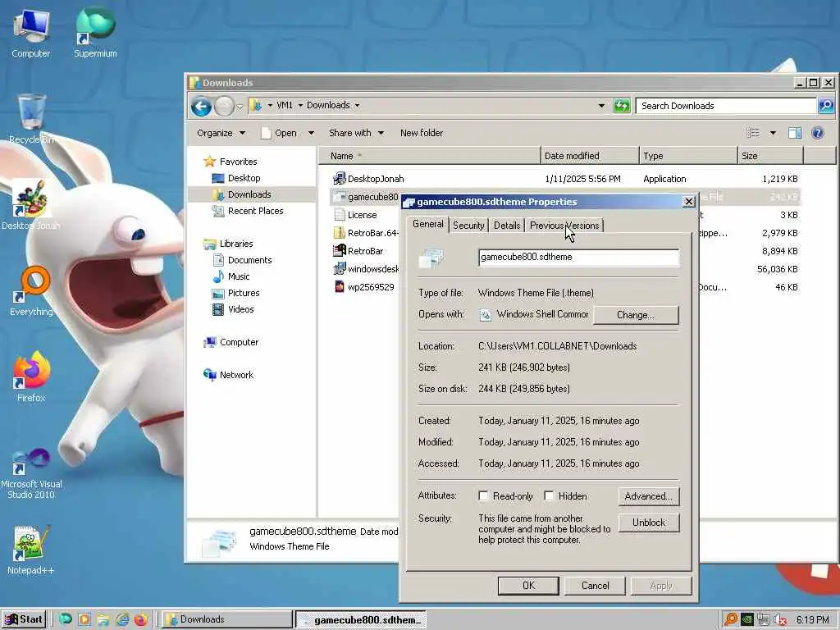Click the file name field in Properties

pyautogui.click(x=578, y=257)
